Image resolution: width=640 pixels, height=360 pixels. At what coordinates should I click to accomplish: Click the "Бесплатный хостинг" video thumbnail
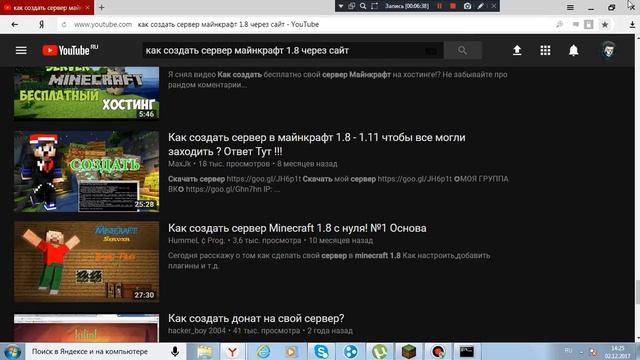coord(87,93)
